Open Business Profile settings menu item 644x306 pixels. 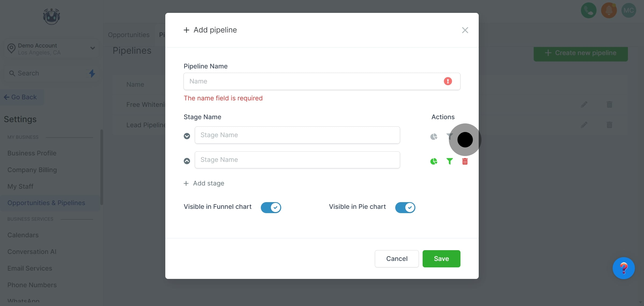pyautogui.click(x=32, y=153)
